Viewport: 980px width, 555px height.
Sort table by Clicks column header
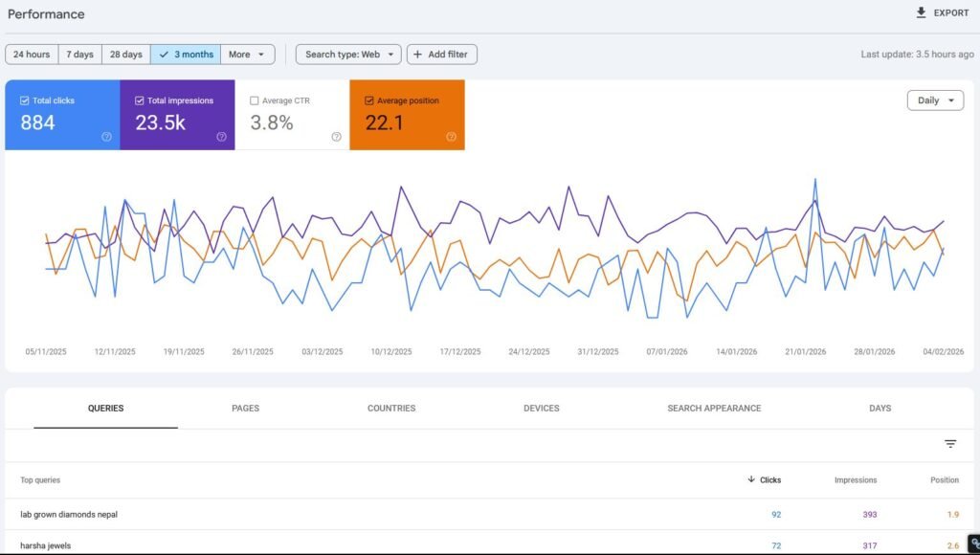click(x=770, y=480)
